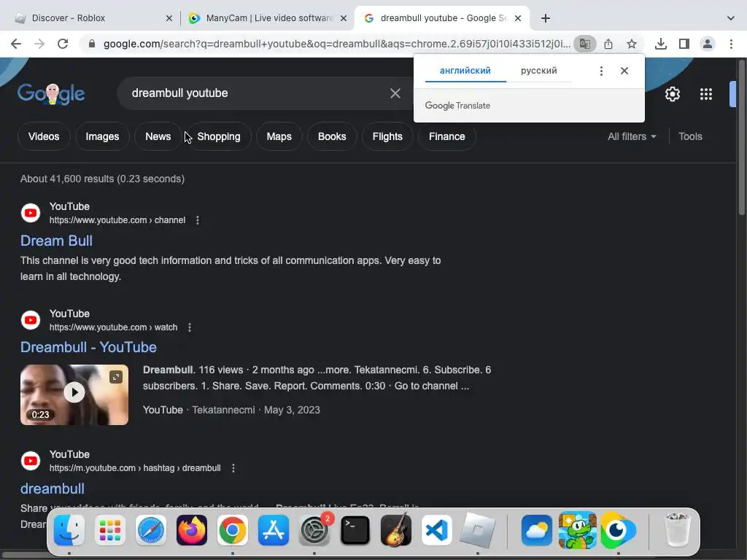Close the ManyCam tab
Image resolution: width=747 pixels, height=560 pixels.
coord(344,18)
